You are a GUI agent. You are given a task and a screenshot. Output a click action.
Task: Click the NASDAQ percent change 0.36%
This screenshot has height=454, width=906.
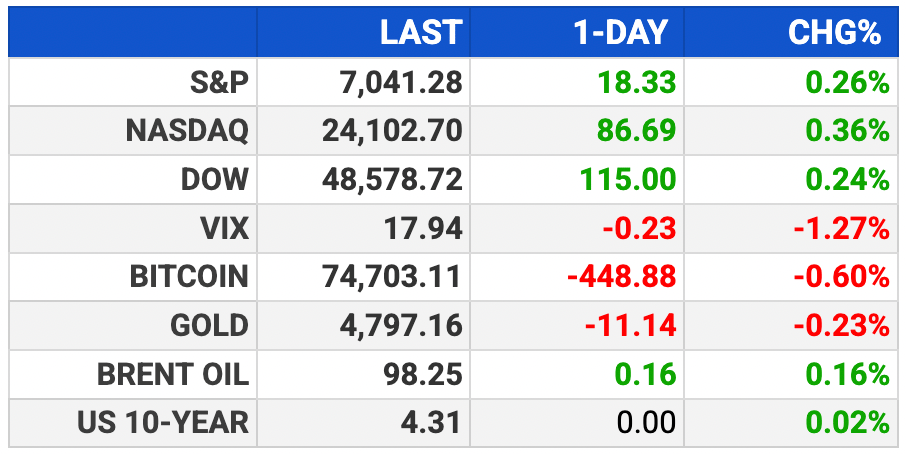(x=847, y=131)
